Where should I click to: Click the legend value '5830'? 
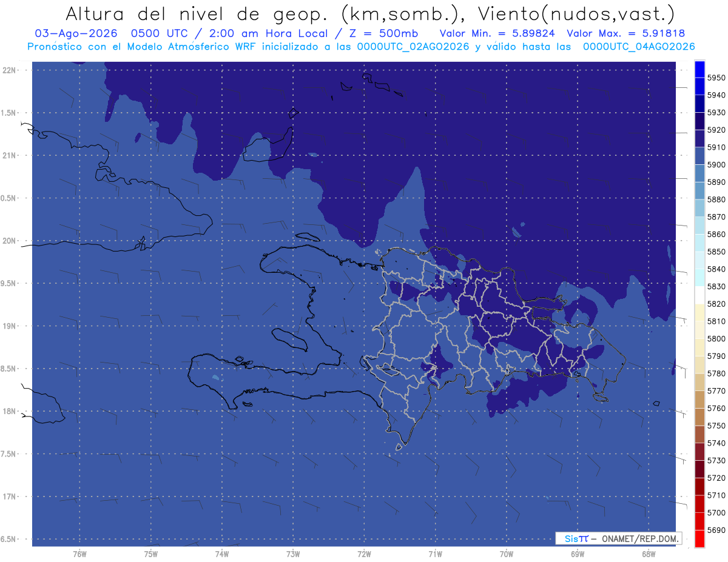click(716, 286)
